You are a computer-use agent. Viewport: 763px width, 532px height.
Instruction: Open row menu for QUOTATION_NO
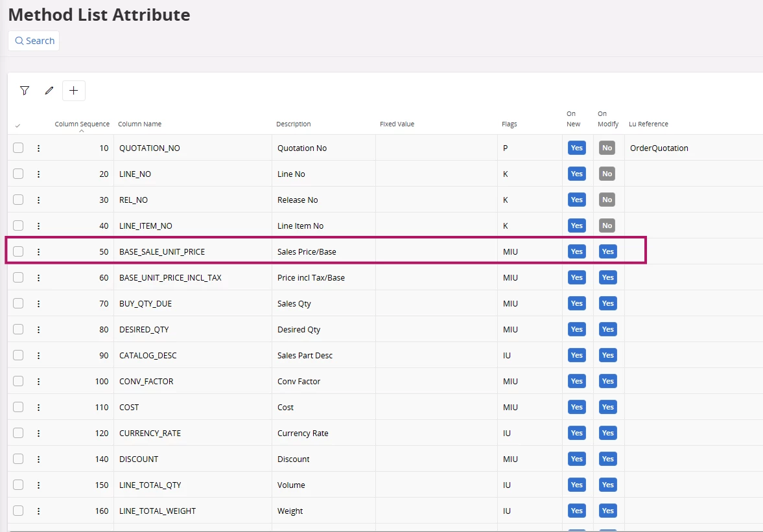click(x=38, y=148)
